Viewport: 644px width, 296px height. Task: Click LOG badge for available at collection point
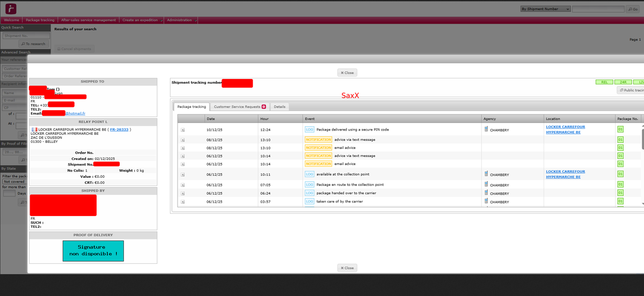(x=310, y=174)
